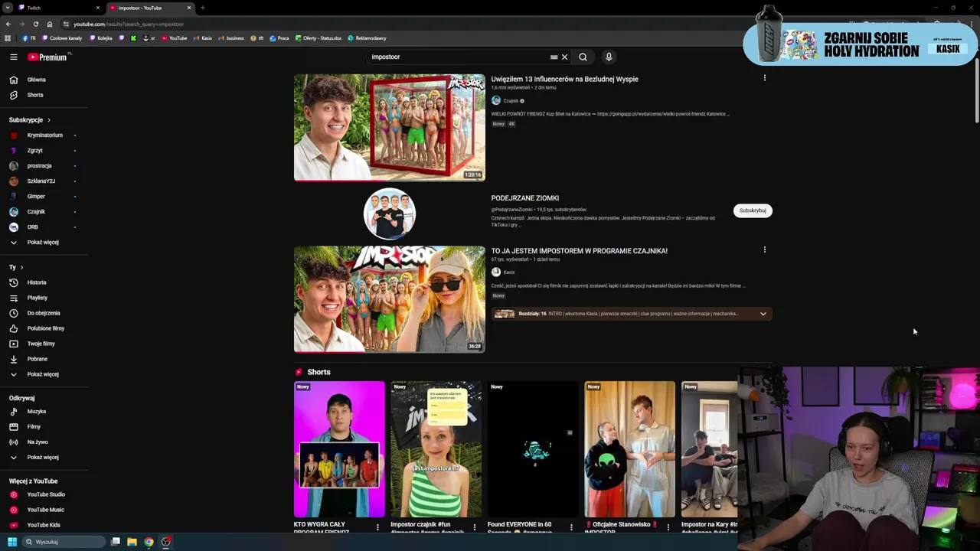Click the magnifier search button
The width and height of the screenshot is (980, 551).
[583, 57]
